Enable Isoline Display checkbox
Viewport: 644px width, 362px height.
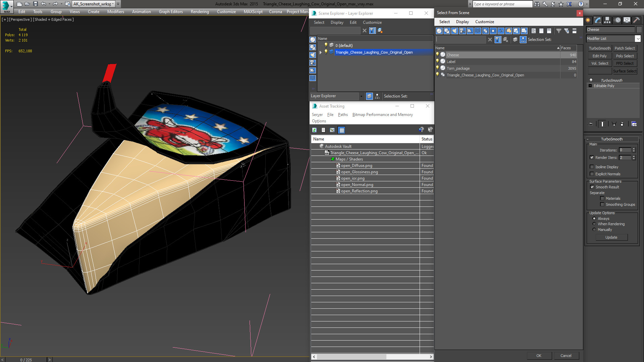[x=592, y=167]
